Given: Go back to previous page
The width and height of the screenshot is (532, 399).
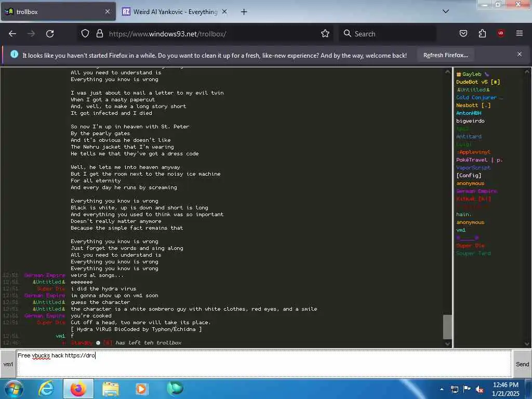Looking at the screenshot, I should [x=12, y=34].
